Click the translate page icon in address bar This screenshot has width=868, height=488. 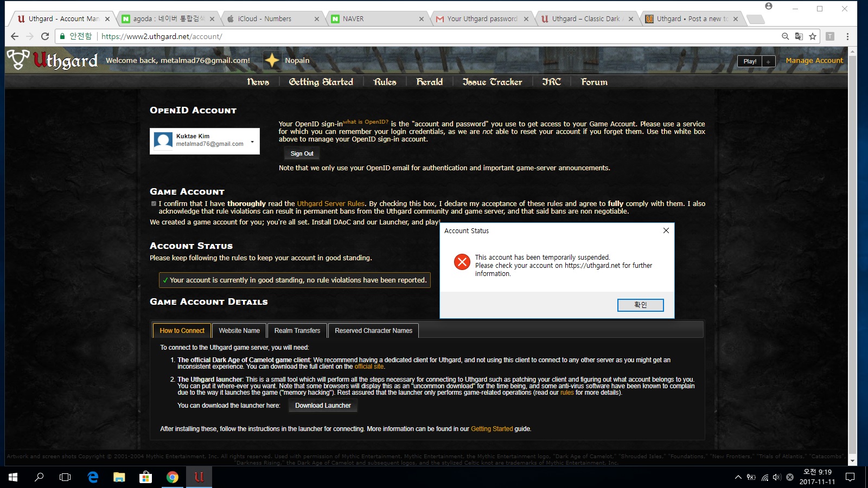(799, 36)
